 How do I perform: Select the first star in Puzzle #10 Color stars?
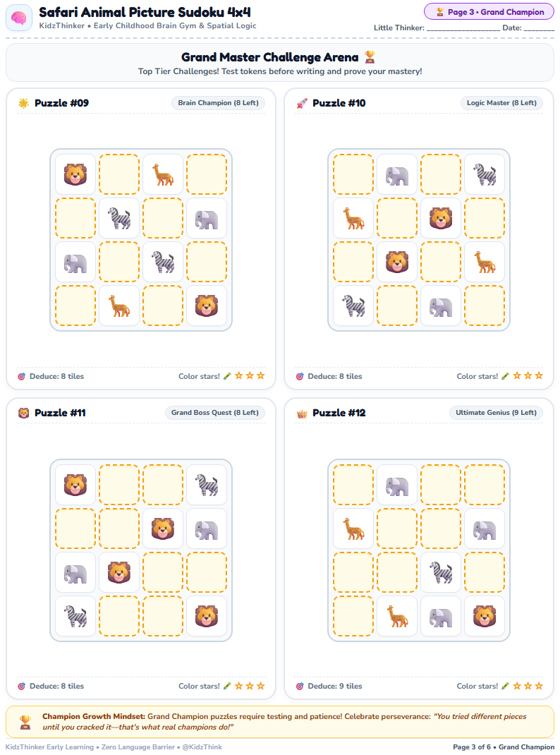click(x=517, y=375)
